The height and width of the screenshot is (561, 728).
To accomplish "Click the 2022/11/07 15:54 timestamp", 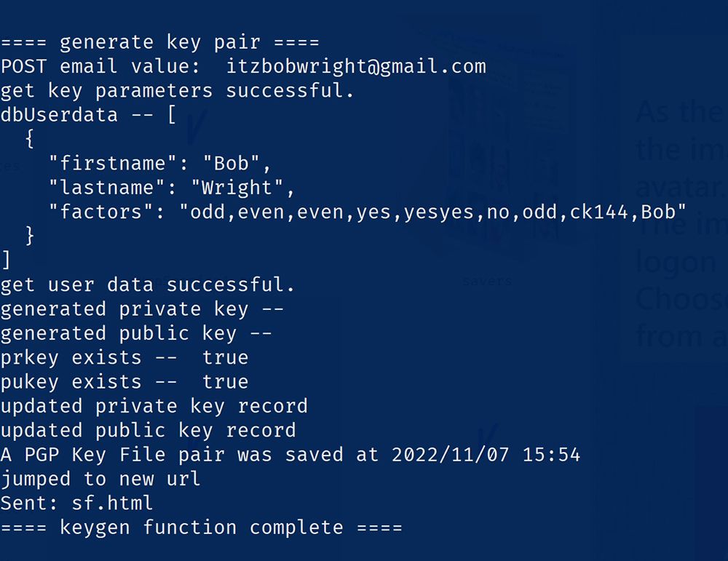I will point(486,455).
